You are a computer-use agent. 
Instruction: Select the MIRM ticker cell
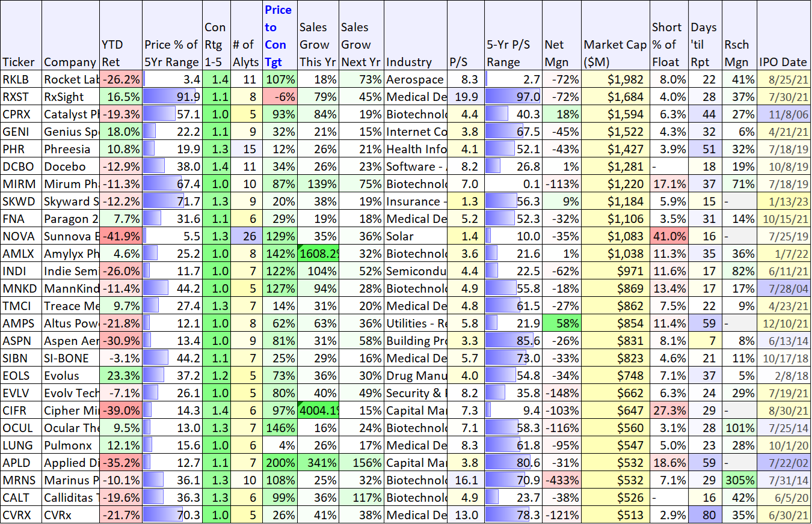21,184
